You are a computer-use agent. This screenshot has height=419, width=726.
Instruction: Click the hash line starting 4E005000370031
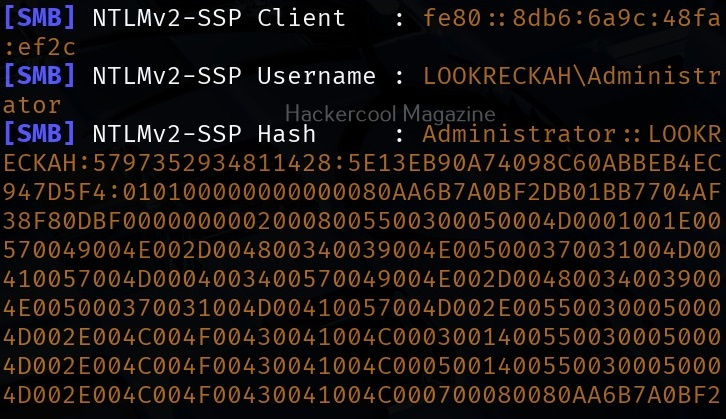[x=362, y=303]
